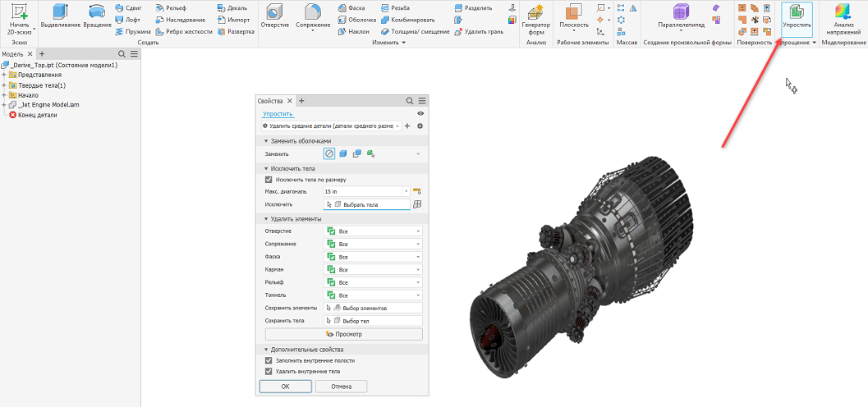Uncheck Заполнить внутренние полости
868x407 pixels.
269,360
